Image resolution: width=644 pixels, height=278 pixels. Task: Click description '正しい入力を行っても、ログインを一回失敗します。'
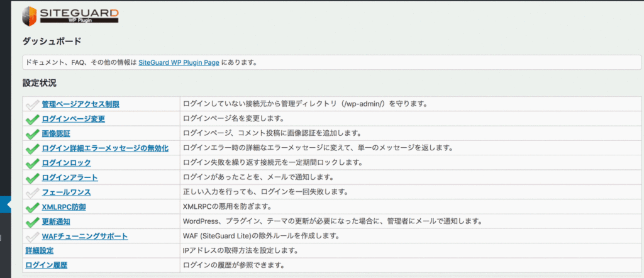click(266, 192)
